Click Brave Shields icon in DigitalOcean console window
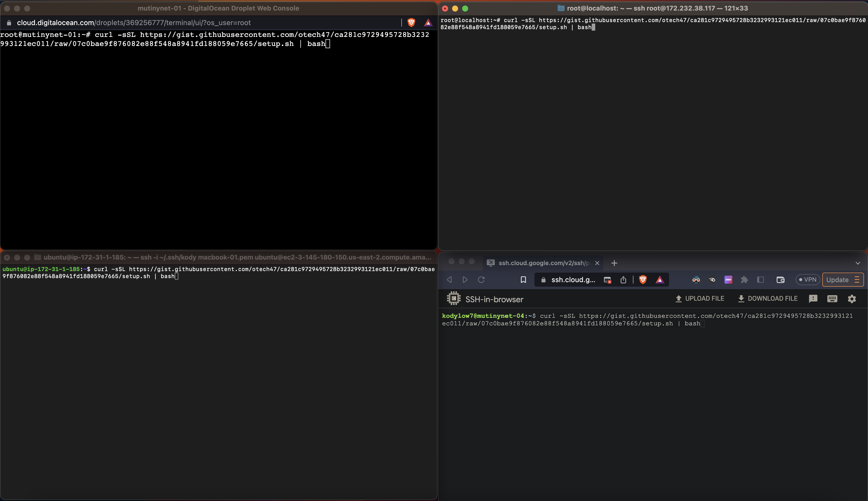This screenshot has height=501, width=868. pyautogui.click(x=411, y=23)
